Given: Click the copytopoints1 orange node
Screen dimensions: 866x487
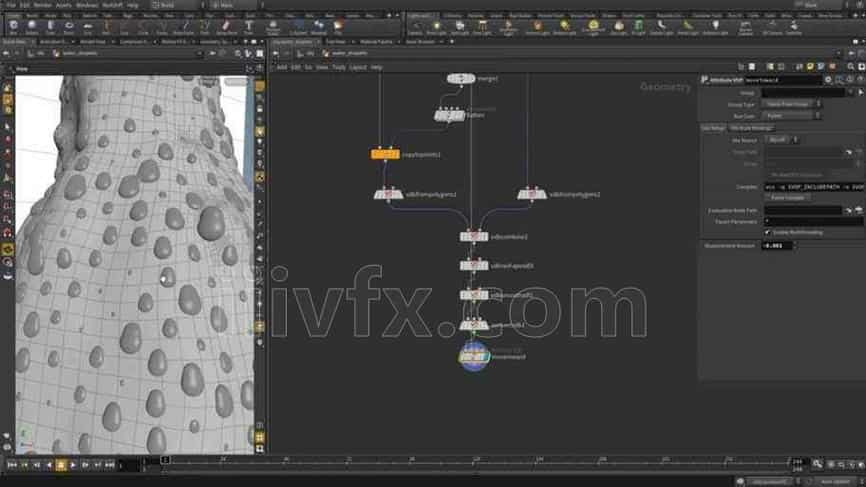Looking at the screenshot, I should coord(385,154).
